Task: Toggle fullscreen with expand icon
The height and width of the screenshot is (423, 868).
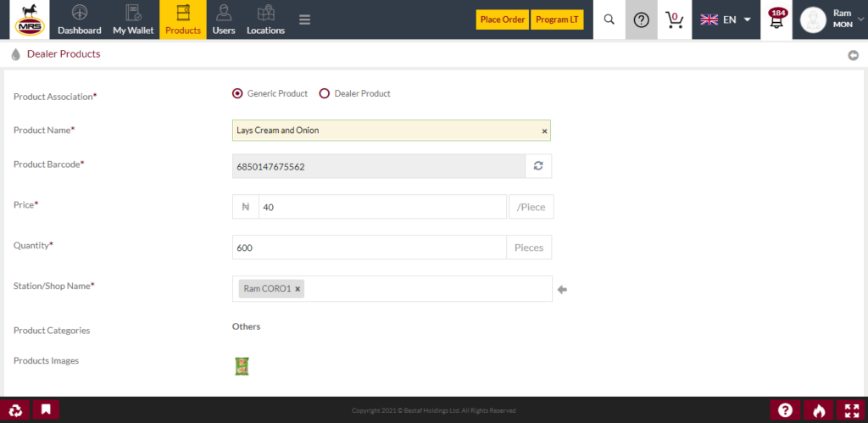Action: click(x=851, y=410)
